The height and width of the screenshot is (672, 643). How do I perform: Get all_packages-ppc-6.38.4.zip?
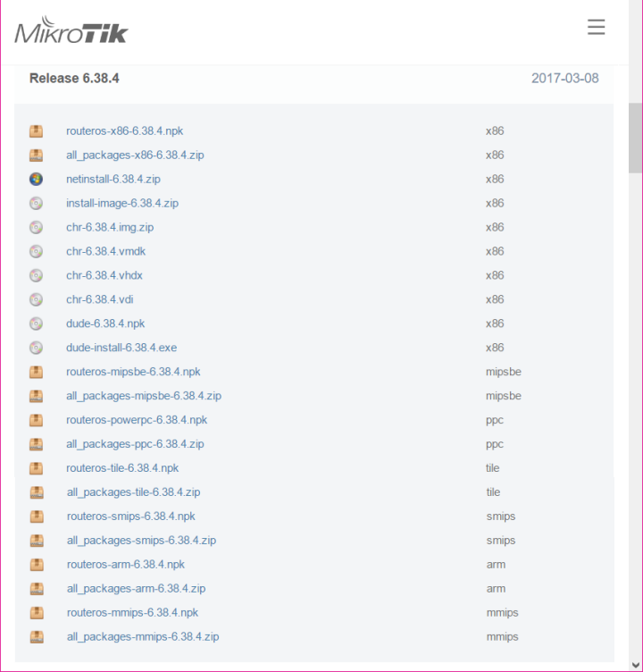(x=135, y=443)
